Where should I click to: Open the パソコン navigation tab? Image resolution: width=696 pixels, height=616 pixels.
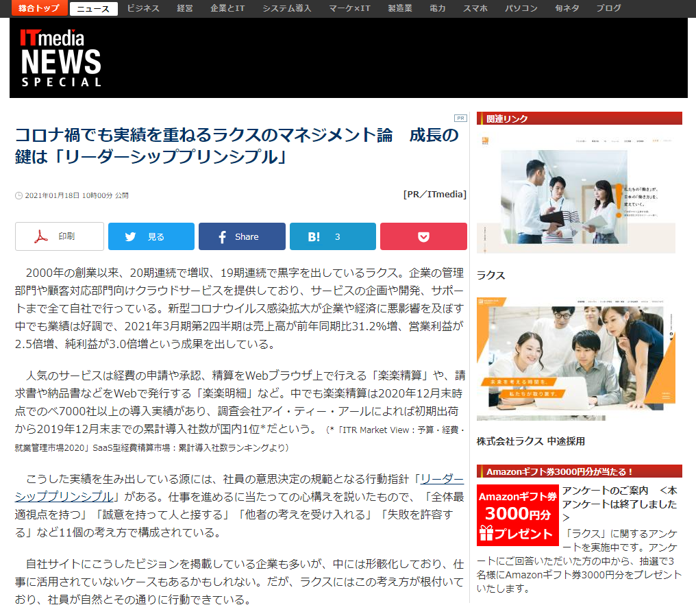(521, 8)
